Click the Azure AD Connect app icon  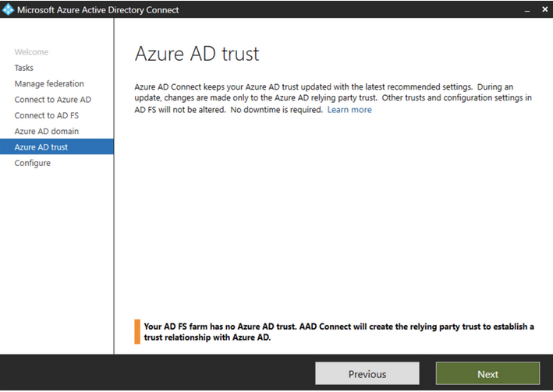pos(9,10)
